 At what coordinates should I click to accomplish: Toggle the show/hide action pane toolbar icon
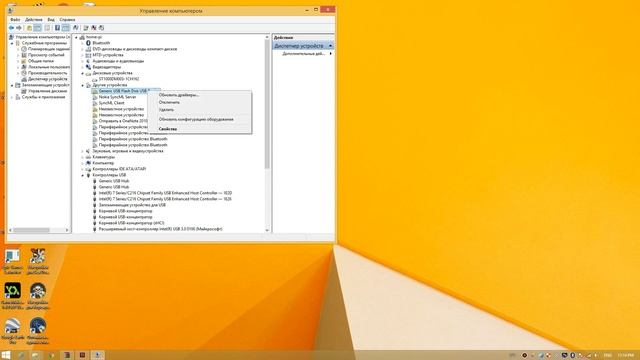65,28
